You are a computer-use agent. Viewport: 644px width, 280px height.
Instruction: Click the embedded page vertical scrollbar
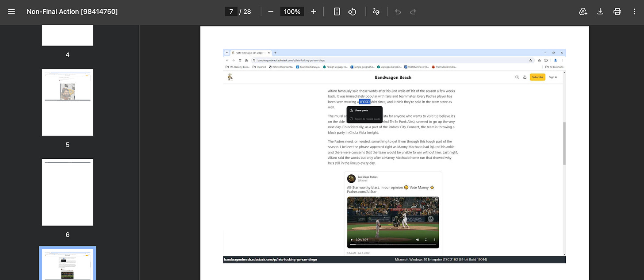(x=564, y=144)
